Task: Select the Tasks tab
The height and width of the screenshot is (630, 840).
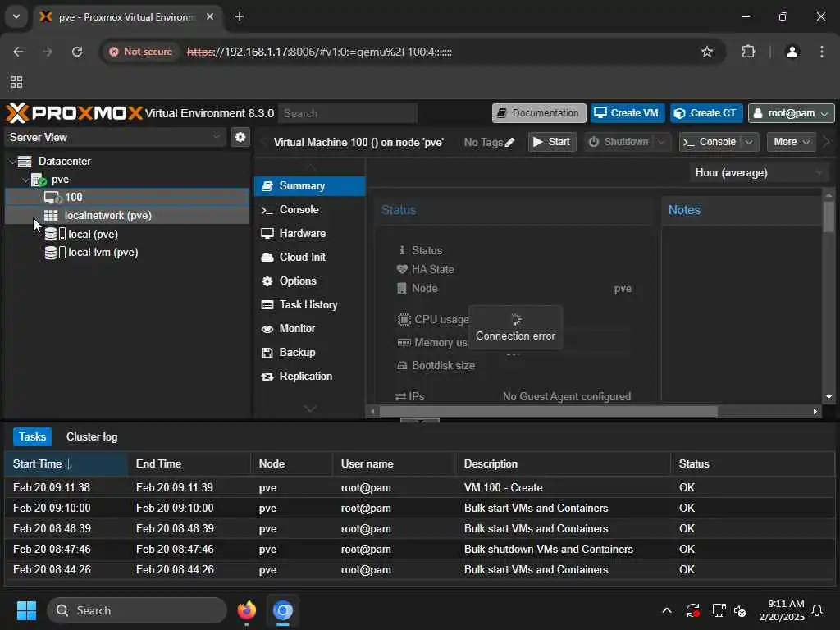Action: pos(32,436)
